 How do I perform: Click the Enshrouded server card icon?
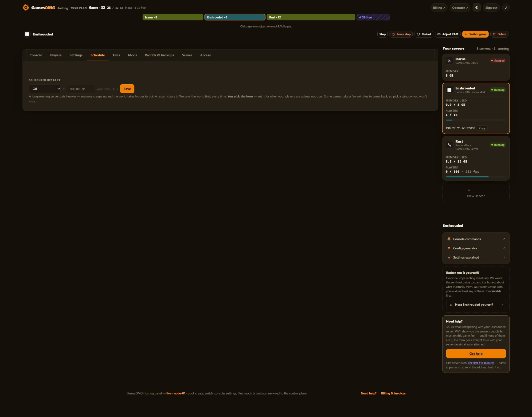(x=449, y=90)
